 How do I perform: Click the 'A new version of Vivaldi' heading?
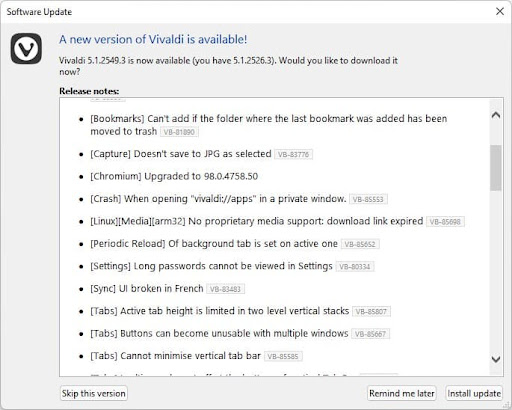(x=153, y=39)
